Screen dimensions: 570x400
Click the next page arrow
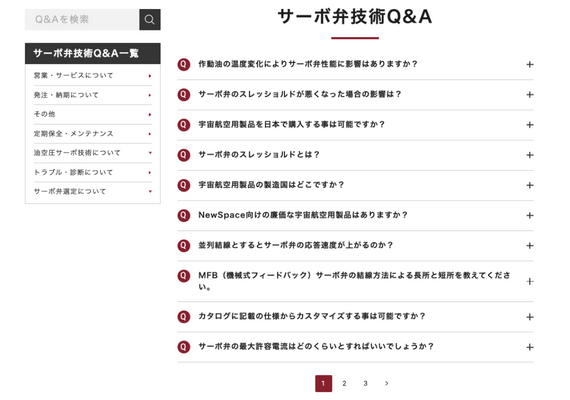[386, 383]
